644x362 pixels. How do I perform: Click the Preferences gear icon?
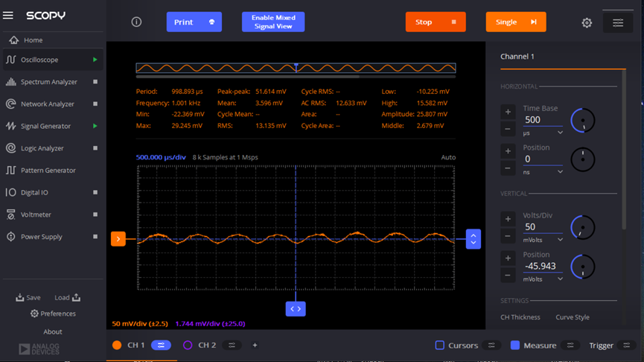[x=34, y=314]
